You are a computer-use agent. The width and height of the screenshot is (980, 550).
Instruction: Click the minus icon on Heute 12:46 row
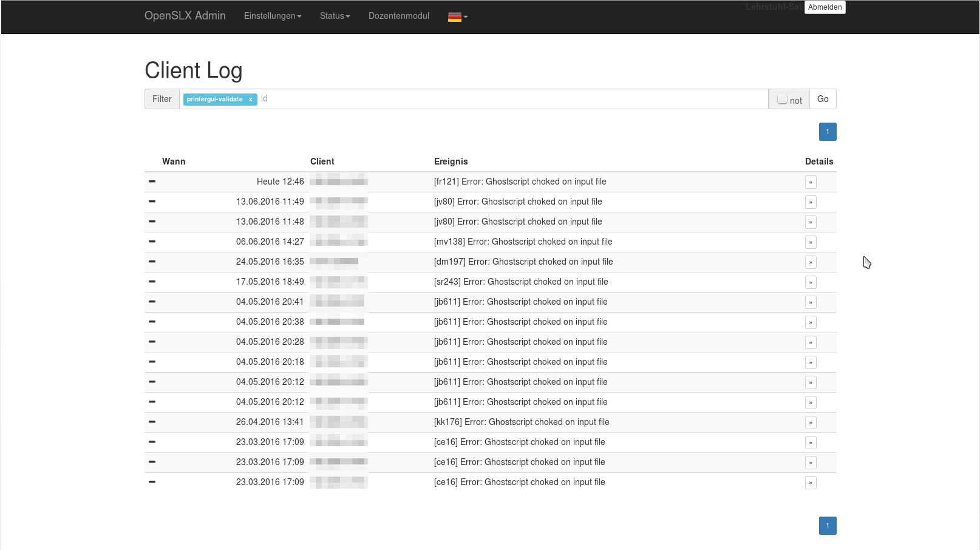[x=152, y=182]
